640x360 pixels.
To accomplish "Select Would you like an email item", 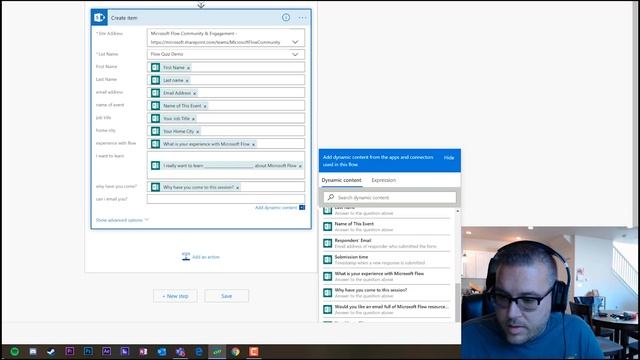I will [x=387, y=309].
